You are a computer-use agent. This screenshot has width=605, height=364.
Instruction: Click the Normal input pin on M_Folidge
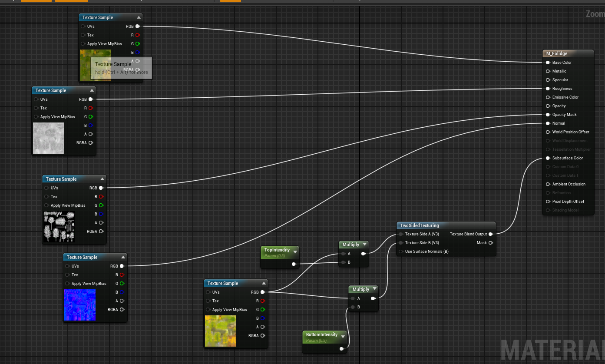point(548,123)
